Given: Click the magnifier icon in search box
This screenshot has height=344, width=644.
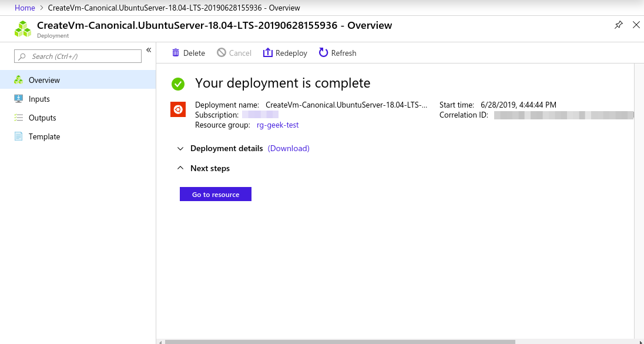Looking at the screenshot, I should point(22,56).
